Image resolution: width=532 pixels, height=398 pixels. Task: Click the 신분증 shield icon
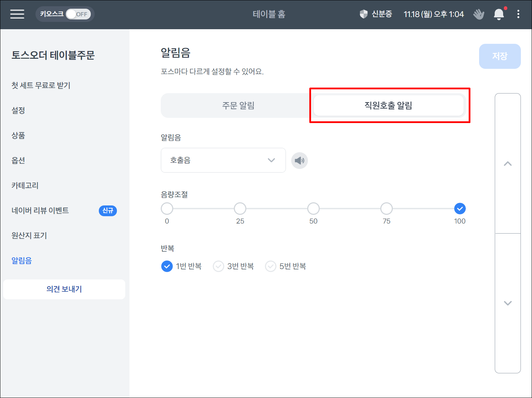pyautogui.click(x=364, y=14)
